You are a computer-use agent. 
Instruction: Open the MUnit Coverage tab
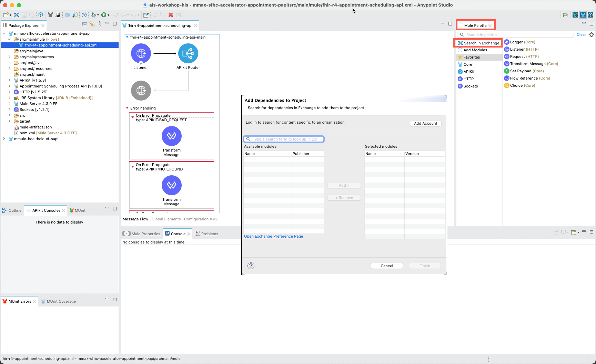pyautogui.click(x=58, y=301)
